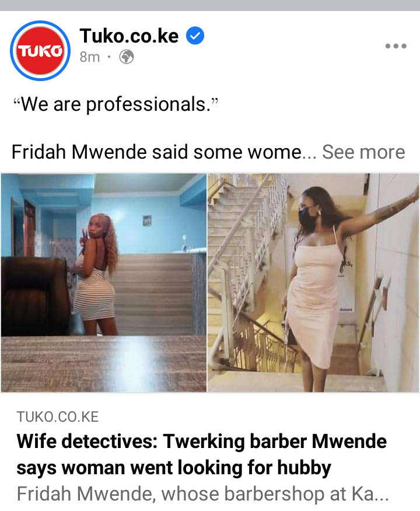420x511 pixels.
Task: Open the three-dot post options menu
Action: click(x=395, y=46)
